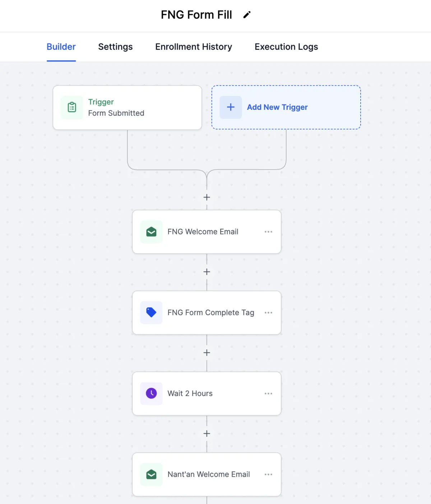Open Nant'an Welcome Email options menu
This screenshot has width=431, height=504.
(268, 475)
